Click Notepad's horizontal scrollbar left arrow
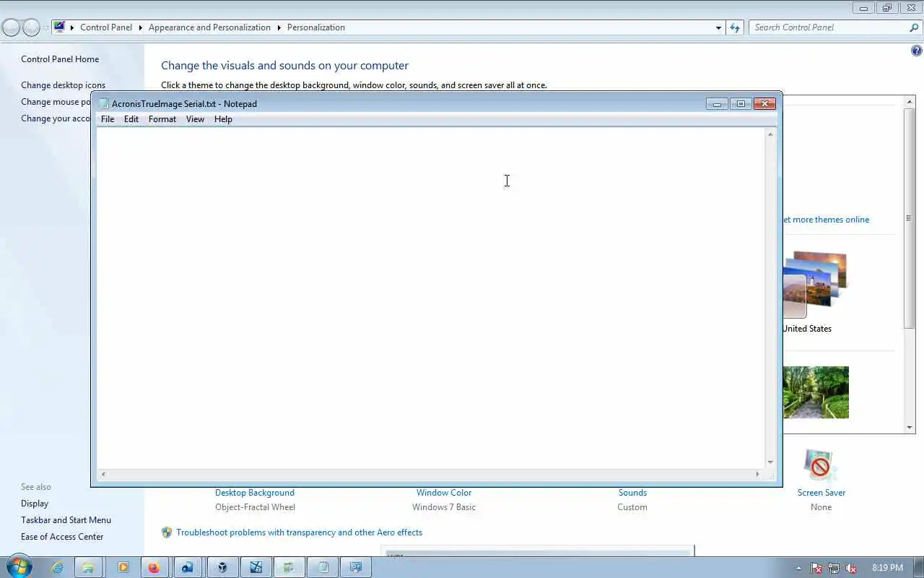The image size is (924, 578). click(103, 474)
